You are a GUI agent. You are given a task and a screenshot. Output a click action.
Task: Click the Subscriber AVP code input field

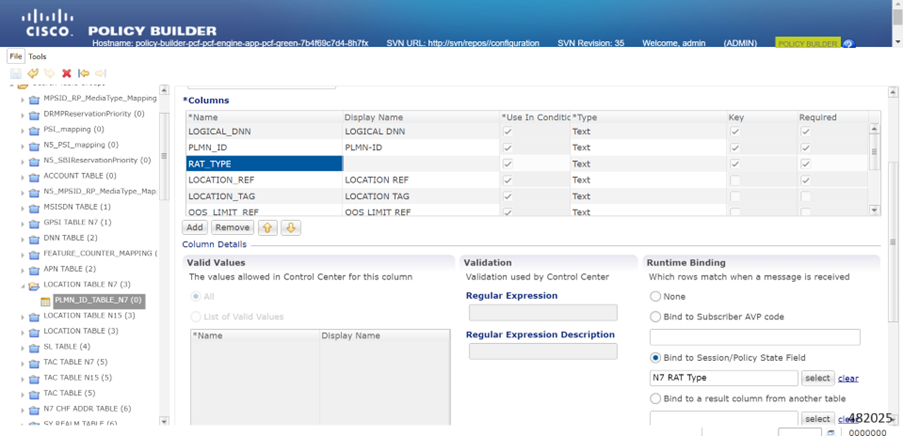755,337
